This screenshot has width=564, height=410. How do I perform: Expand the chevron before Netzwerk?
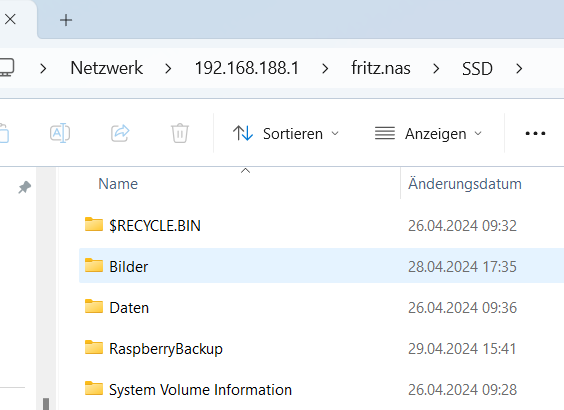[x=43, y=68]
